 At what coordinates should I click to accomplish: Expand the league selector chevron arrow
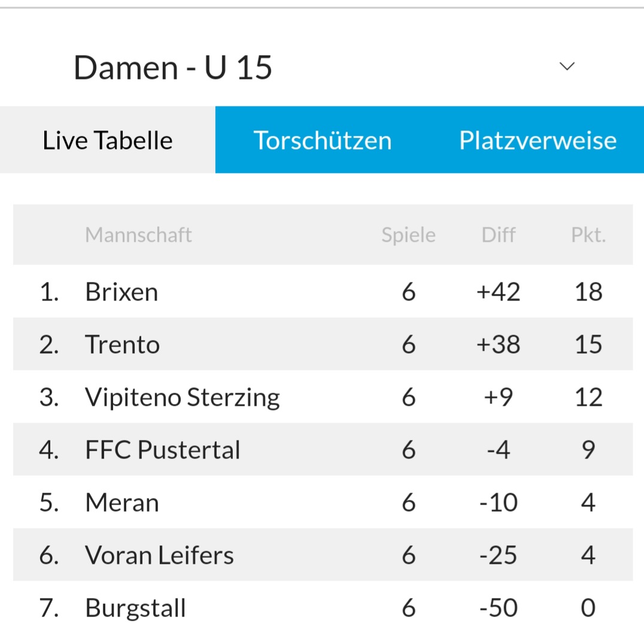tap(566, 66)
